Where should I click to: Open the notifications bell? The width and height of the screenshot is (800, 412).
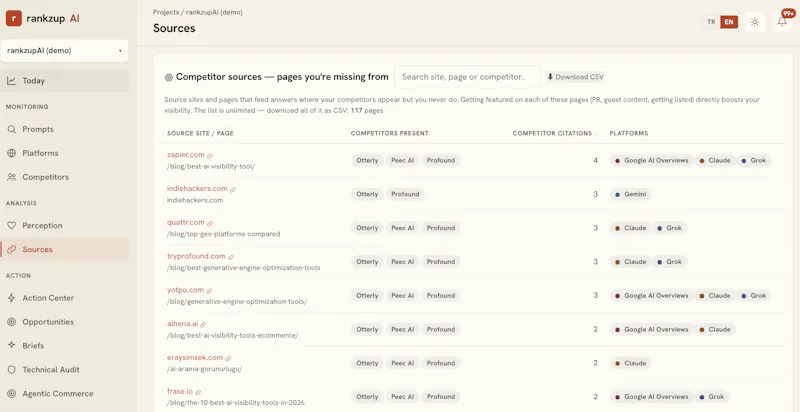click(x=782, y=22)
